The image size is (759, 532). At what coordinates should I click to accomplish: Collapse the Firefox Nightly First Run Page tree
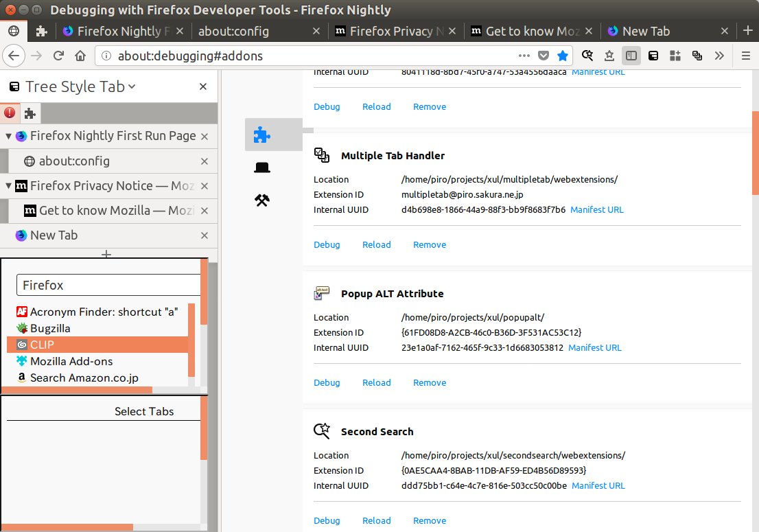[x=8, y=136]
